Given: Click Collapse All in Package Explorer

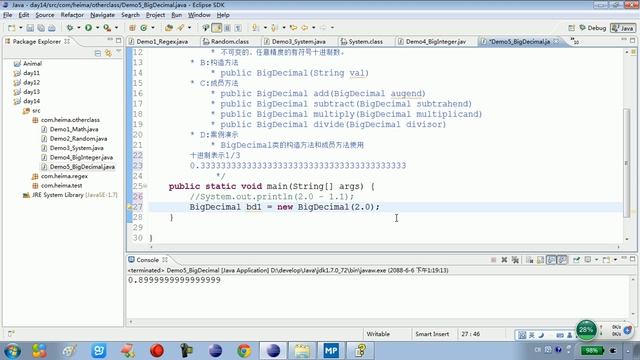Looking at the screenshot, I should [98, 53].
